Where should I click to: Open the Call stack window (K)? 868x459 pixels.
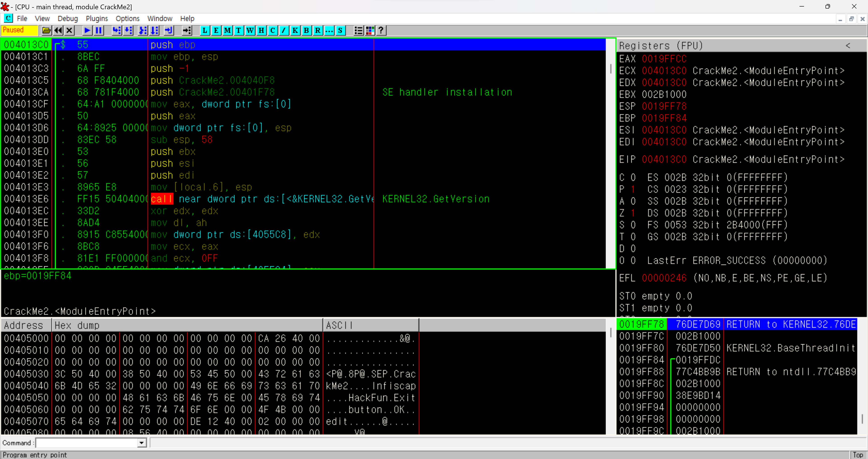(x=295, y=31)
